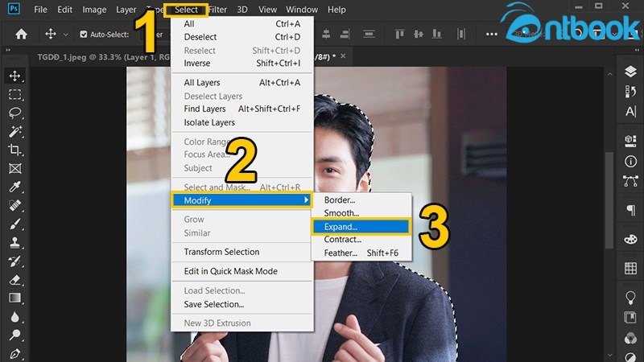
Task: Click the align vertical centers icon
Action: 418,34
